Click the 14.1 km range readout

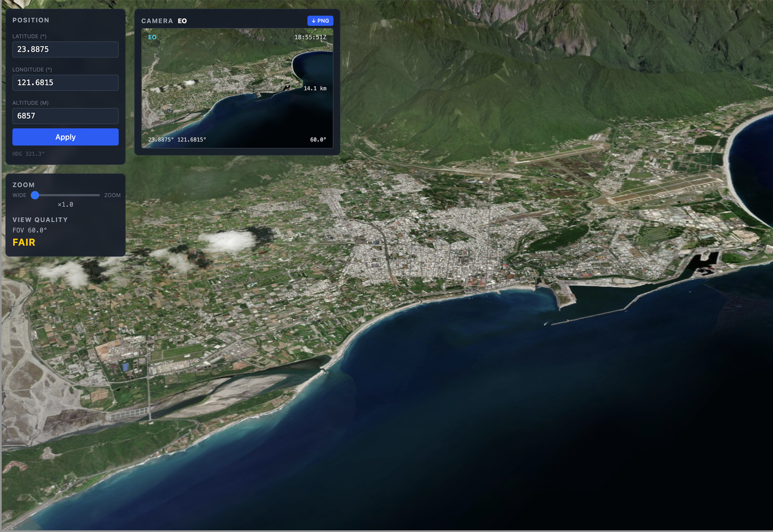click(315, 88)
